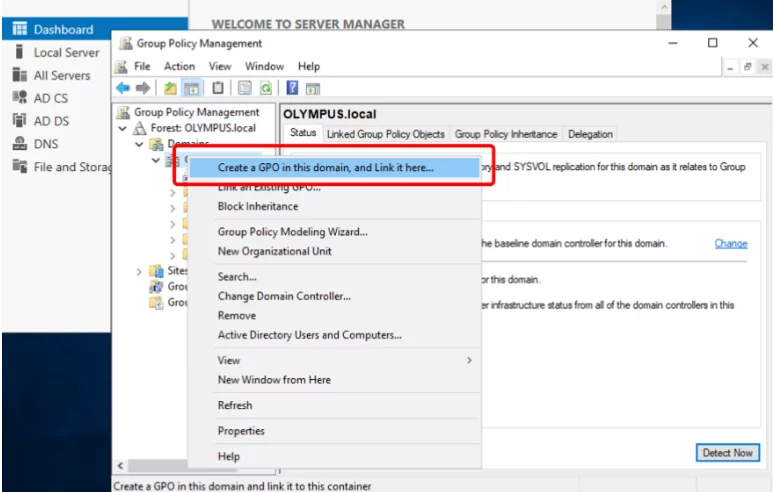Image resolution: width=773 pixels, height=492 pixels.
Task: Click the Properties sheet toolbar icon
Action: (x=245, y=88)
